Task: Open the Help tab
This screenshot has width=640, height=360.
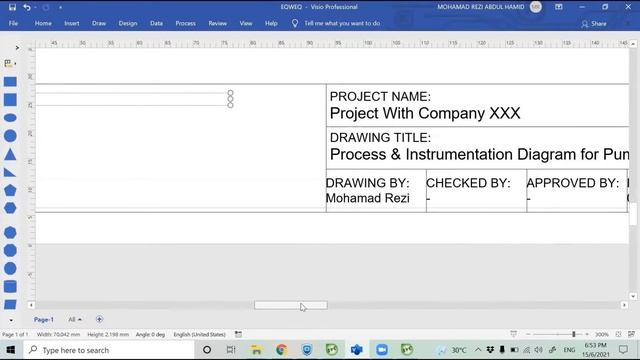Action: click(271, 23)
